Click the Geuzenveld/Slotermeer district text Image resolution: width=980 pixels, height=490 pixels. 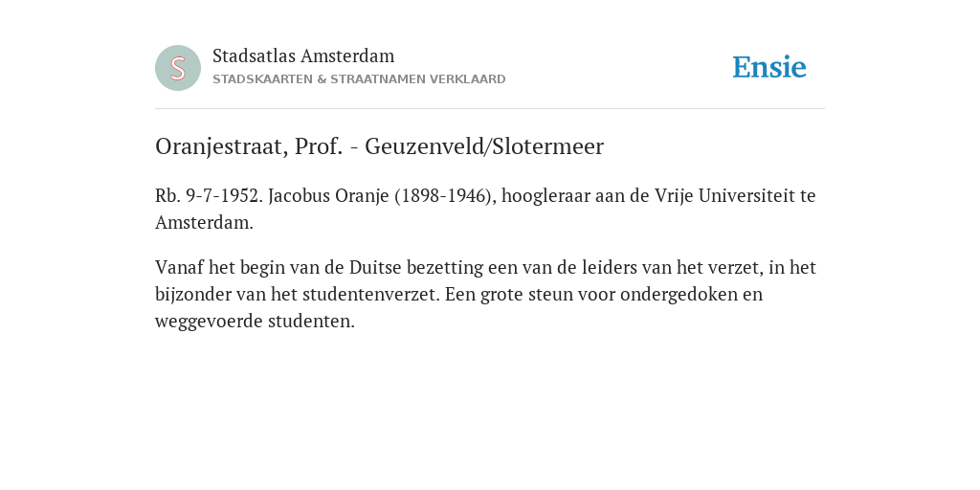click(484, 146)
